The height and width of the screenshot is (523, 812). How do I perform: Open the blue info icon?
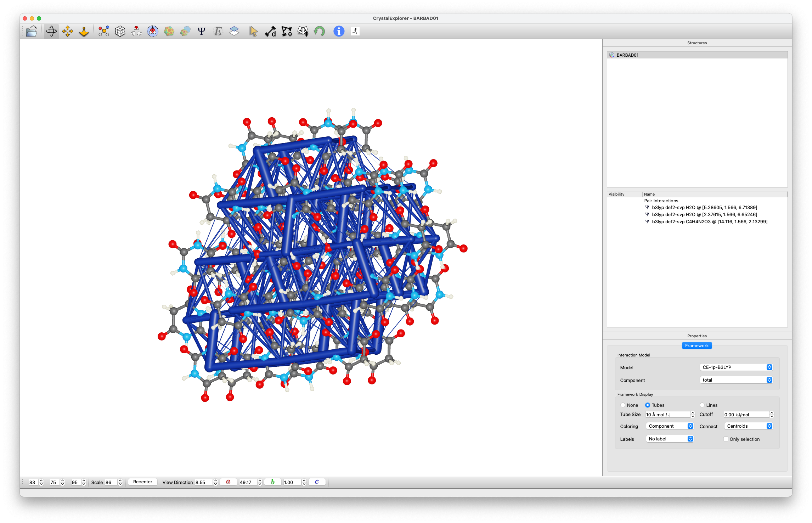pos(339,32)
